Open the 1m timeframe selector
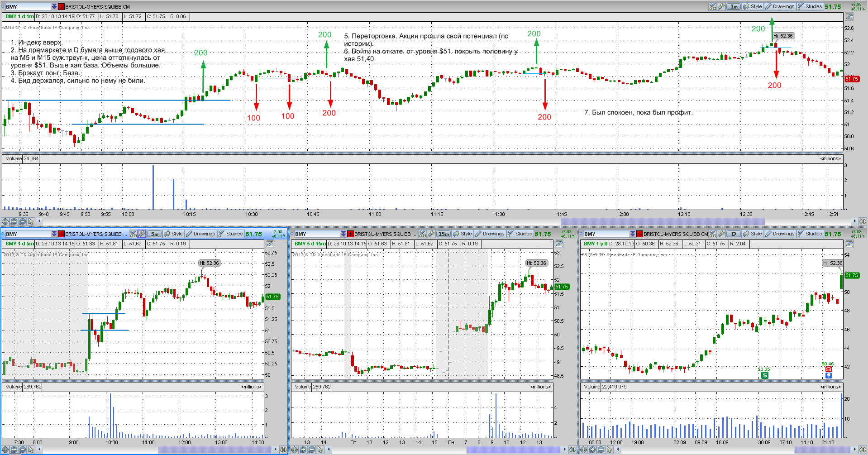 click(734, 6)
